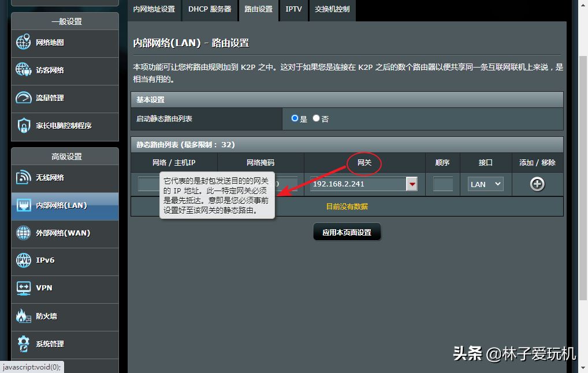The image size is (588, 373).
Task: Click the IPv6 sidebar icon
Action: coord(24,260)
